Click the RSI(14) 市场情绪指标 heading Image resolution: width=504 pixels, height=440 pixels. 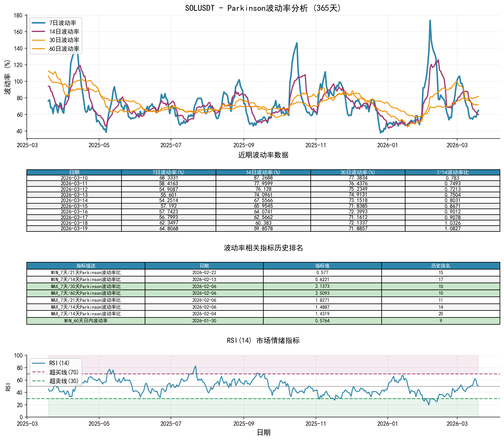(x=263, y=340)
